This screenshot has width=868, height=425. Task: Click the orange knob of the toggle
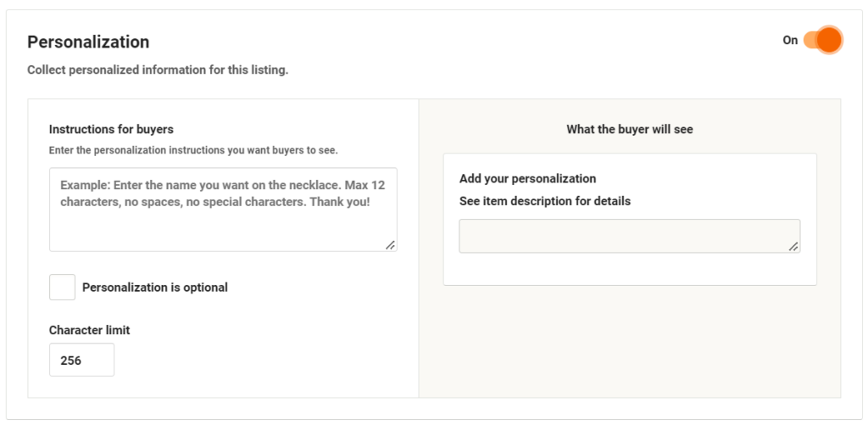[x=829, y=40]
